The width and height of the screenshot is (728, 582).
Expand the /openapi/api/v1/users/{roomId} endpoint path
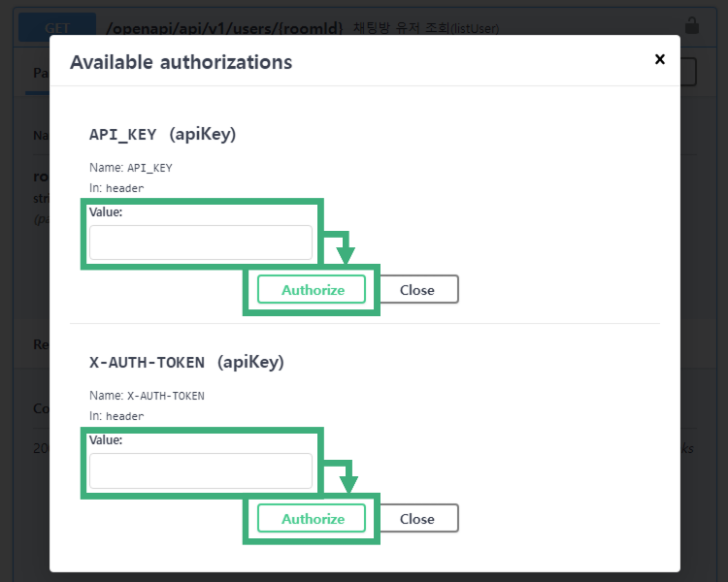[223, 28]
